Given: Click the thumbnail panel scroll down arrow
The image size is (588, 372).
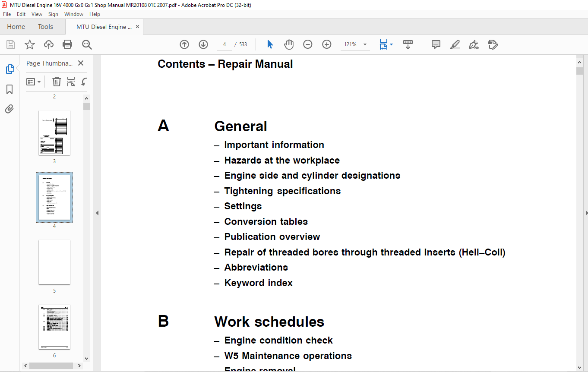Looking at the screenshot, I should (x=87, y=358).
